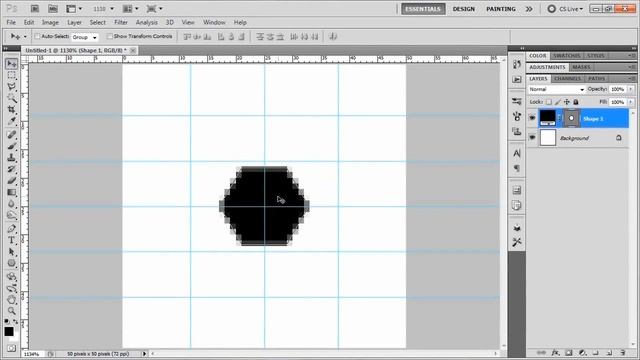
Task: Switch to the Paths tab
Action: pos(597,78)
